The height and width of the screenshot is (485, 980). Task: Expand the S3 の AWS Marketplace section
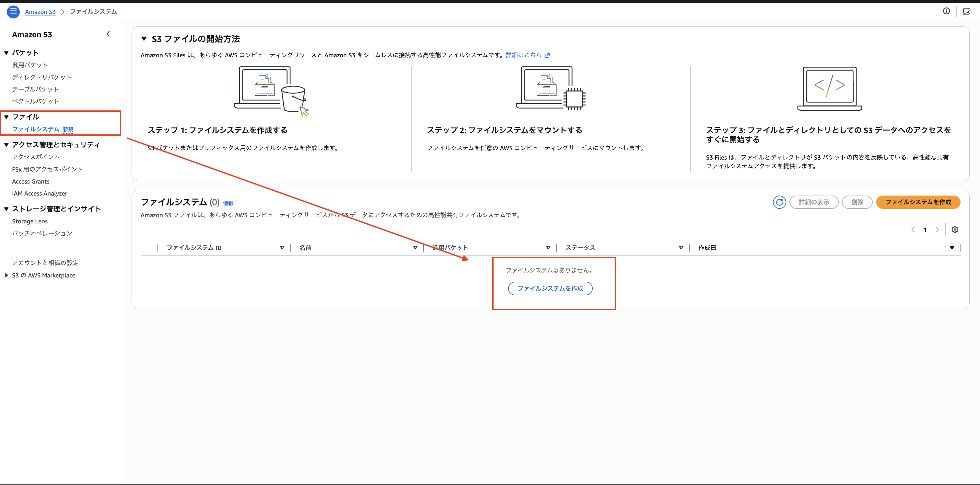(x=6, y=275)
